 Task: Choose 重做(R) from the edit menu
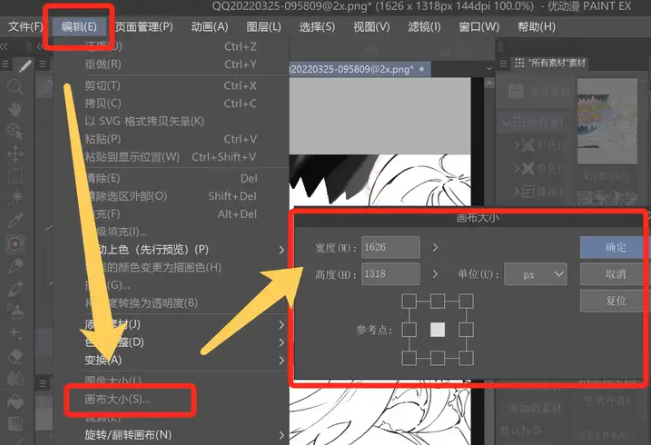coord(172,64)
